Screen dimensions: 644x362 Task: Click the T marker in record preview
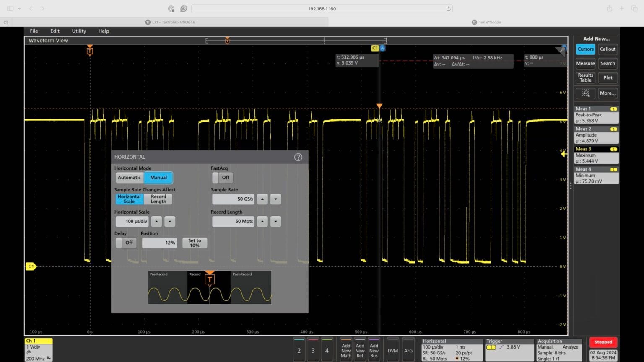pos(210,279)
